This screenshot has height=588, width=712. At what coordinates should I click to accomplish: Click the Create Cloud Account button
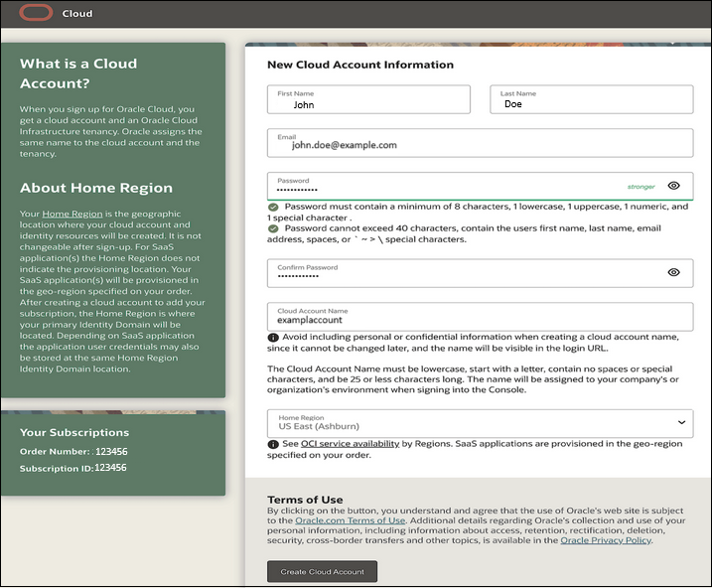click(322, 572)
